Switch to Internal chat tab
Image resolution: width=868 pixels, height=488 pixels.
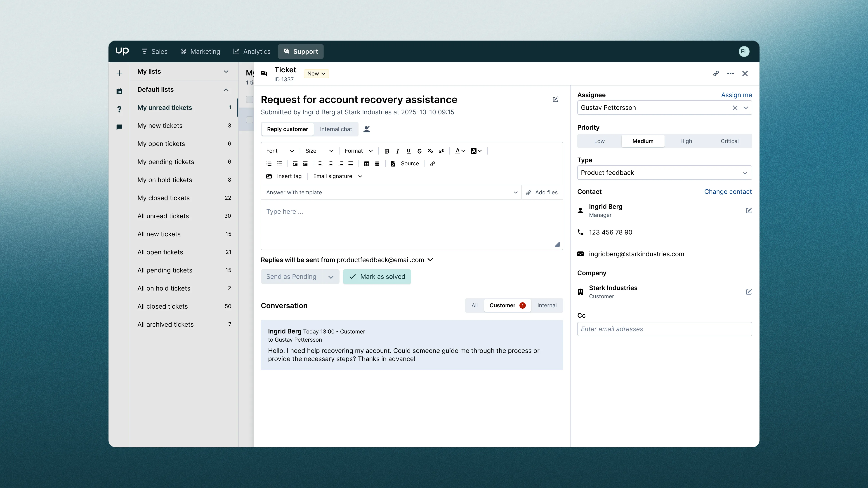336,129
